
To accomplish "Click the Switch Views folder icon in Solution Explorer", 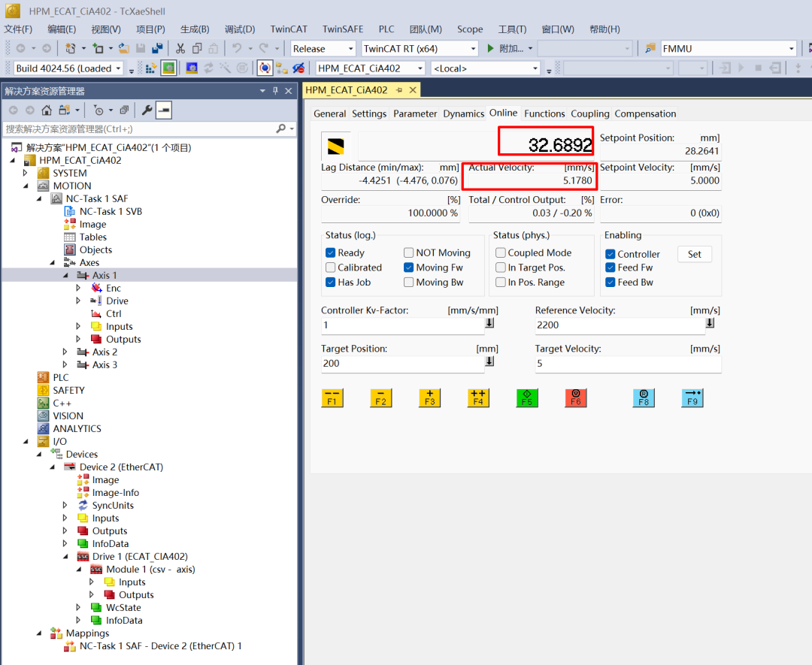I will pos(64,110).
